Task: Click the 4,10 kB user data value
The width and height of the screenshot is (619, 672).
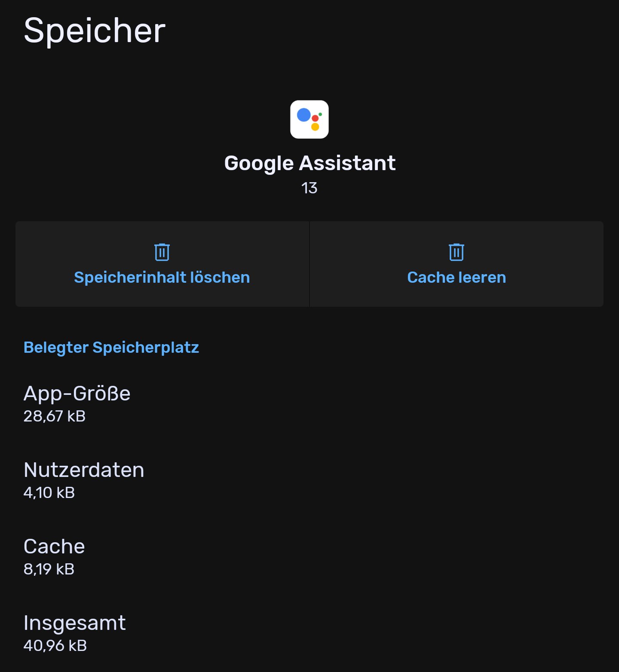Action: 49,492
